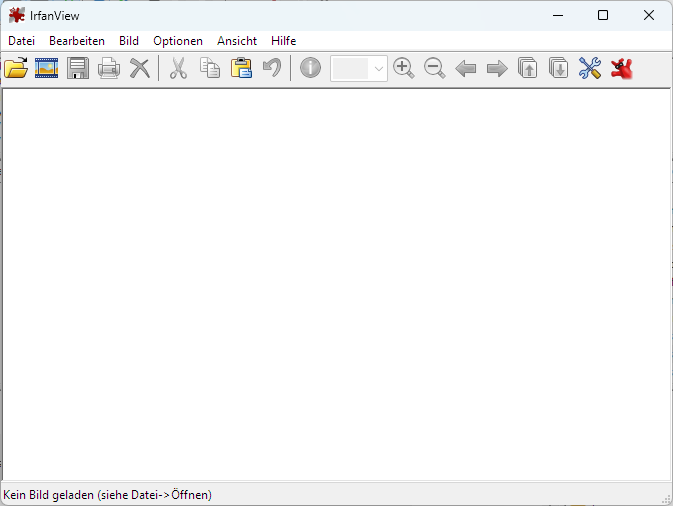The height and width of the screenshot is (506, 673).
Task: Click the Zoom in magnifier
Action: pyautogui.click(x=403, y=68)
